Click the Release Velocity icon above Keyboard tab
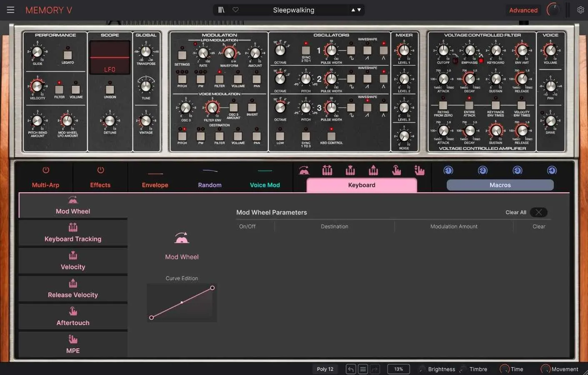588x375 pixels. [373, 170]
